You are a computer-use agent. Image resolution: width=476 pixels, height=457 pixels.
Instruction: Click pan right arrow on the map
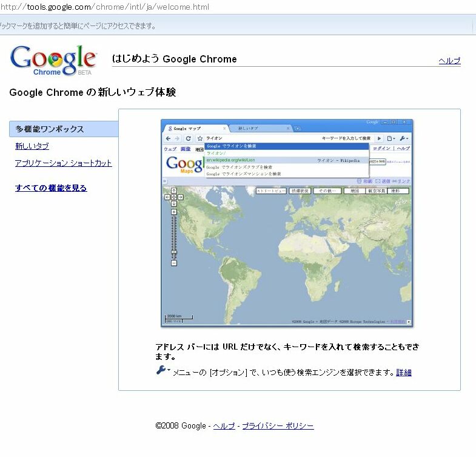pos(181,197)
